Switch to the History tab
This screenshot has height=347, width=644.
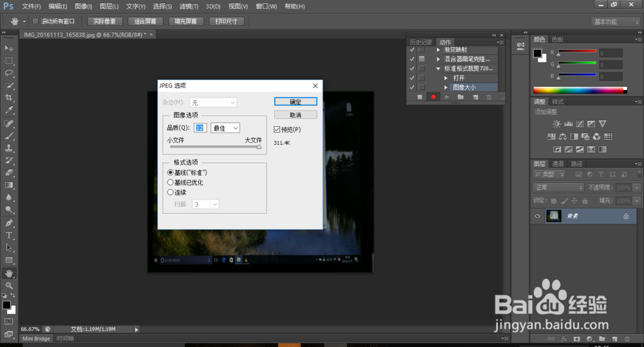tap(421, 42)
